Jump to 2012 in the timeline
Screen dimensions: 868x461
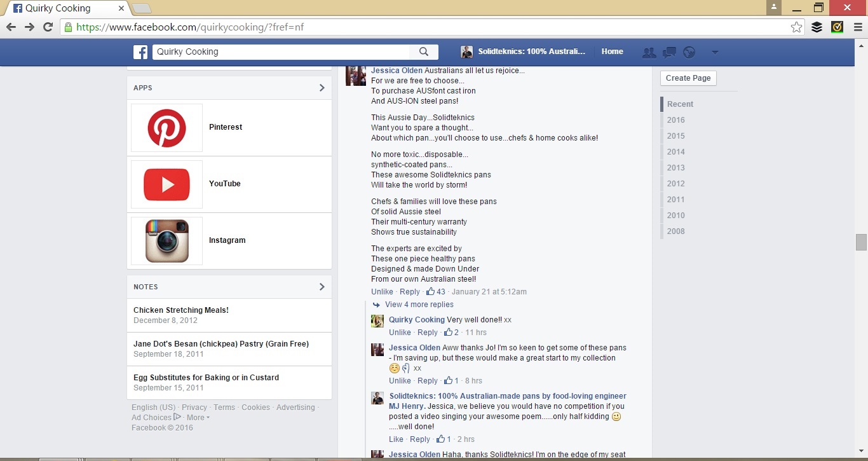click(676, 184)
